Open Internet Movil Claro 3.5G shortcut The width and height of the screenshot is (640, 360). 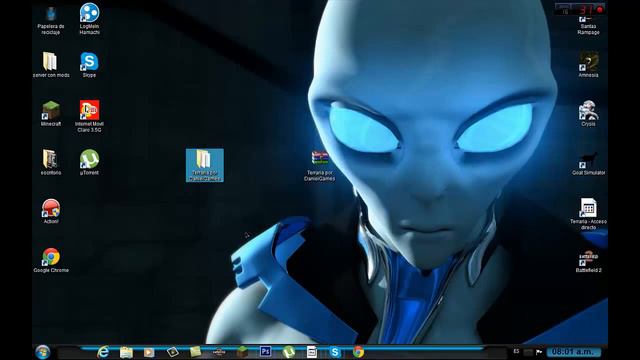pyautogui.click(x=89, y=116)
